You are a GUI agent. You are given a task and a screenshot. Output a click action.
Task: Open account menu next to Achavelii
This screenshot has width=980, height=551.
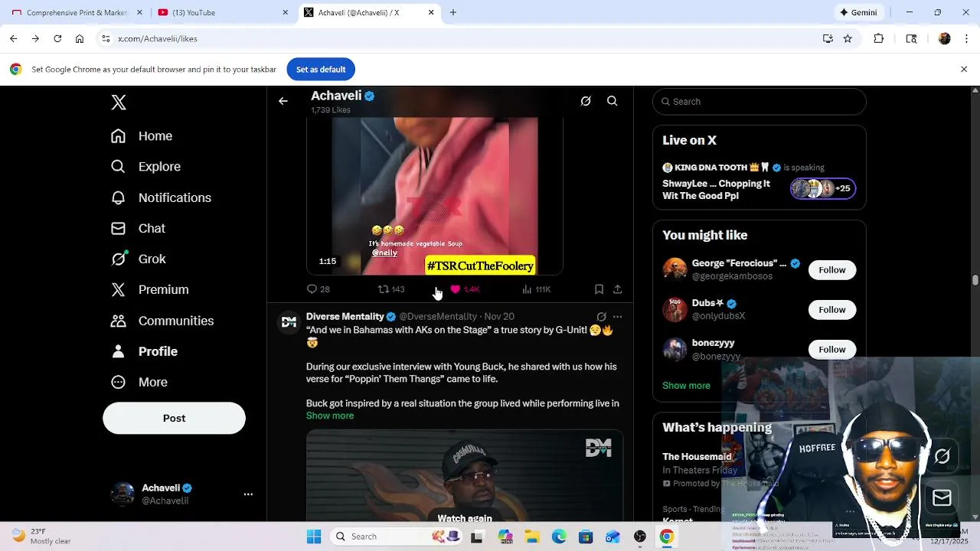(x=248, y=494)
